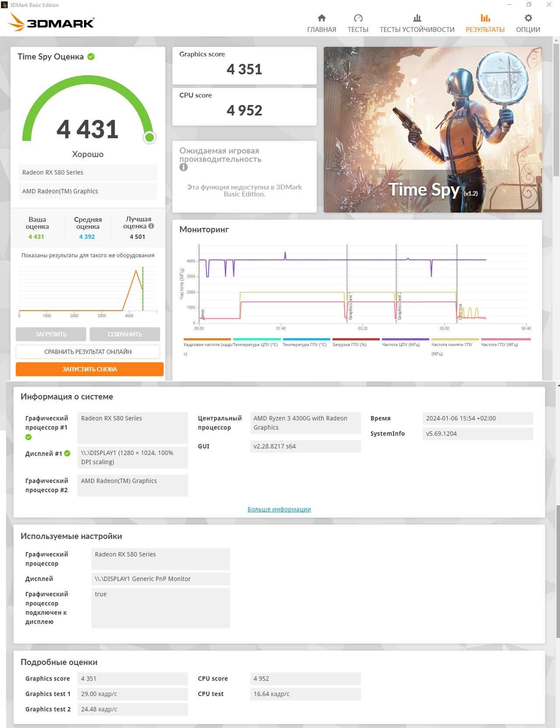The width and height of the screenshot is (560, 728).
Task: Click DISPLAY1 Generic PnP Monitor field
Action: click(x=161, y=579)
